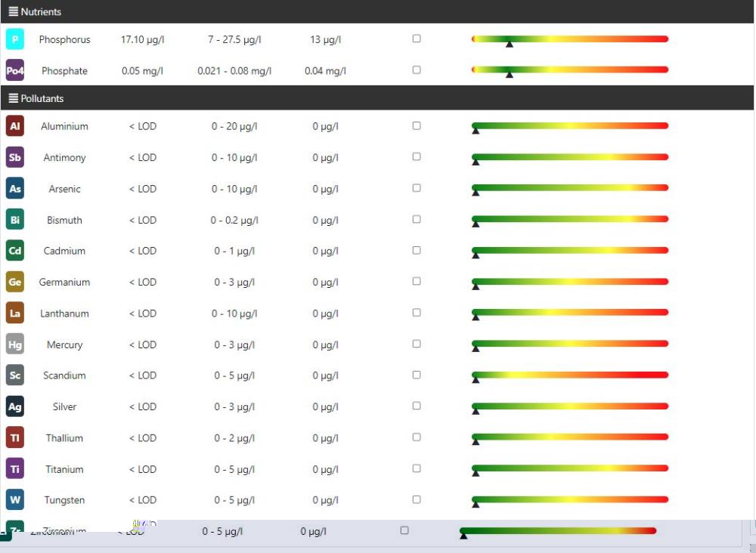Click the Antimony Sb element icon
The width and height of the screenshot is (756, 553).
click(15, 157)
